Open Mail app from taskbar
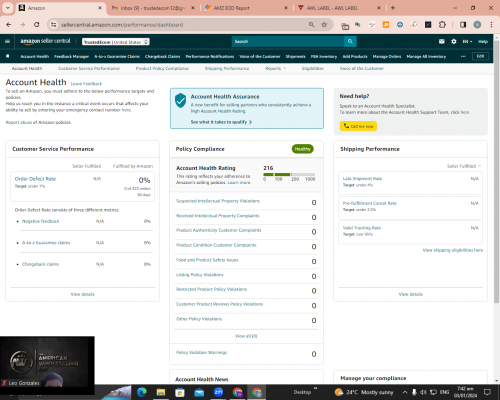This screenshot has width=500, height=400. click(199, 392)
